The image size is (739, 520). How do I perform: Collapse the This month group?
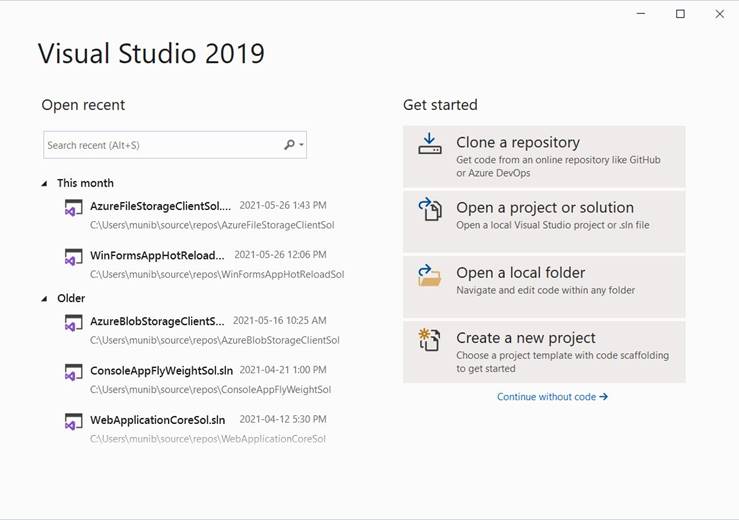click(44, 184)
